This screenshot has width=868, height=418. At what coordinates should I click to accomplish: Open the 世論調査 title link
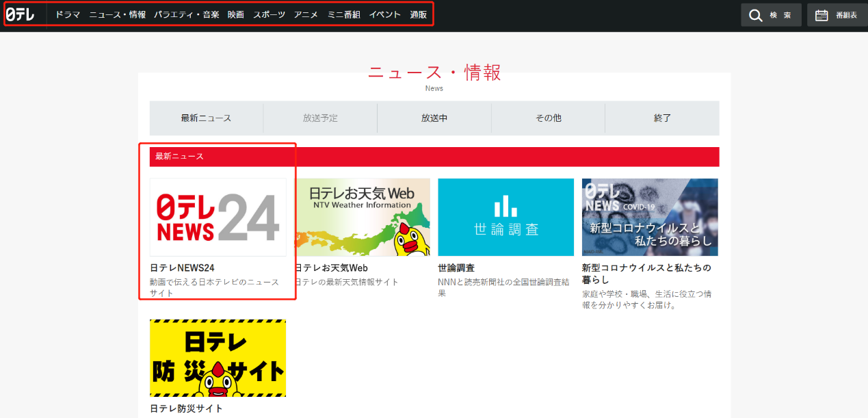coord(456,268)
